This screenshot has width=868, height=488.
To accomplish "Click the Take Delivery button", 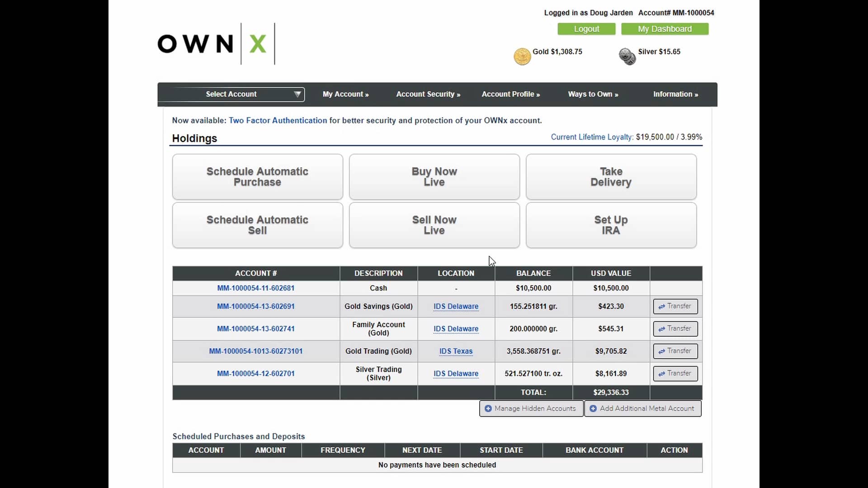I will coord(611,177).
